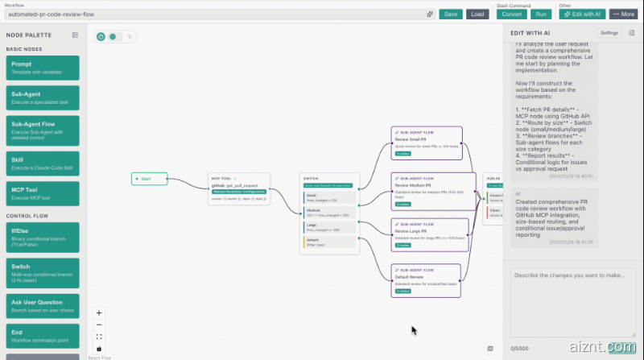This screenshot has width=644, height=360.
Task: Lock canvas interactivity
Action: [x=99, y=349]
